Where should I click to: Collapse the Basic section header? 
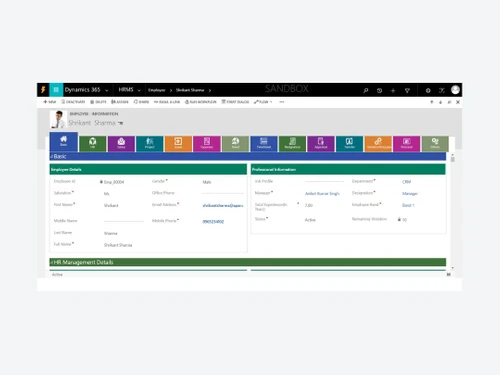(248, 156)
